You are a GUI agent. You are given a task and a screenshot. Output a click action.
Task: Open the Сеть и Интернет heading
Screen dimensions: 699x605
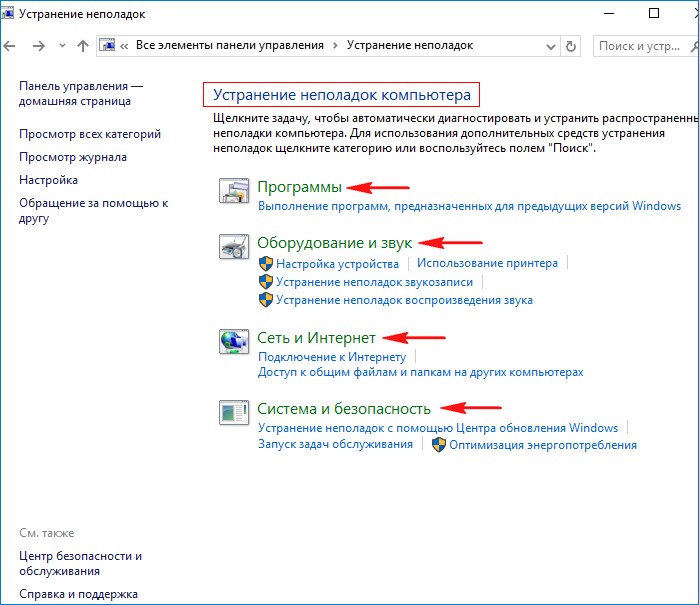point(316,337)
